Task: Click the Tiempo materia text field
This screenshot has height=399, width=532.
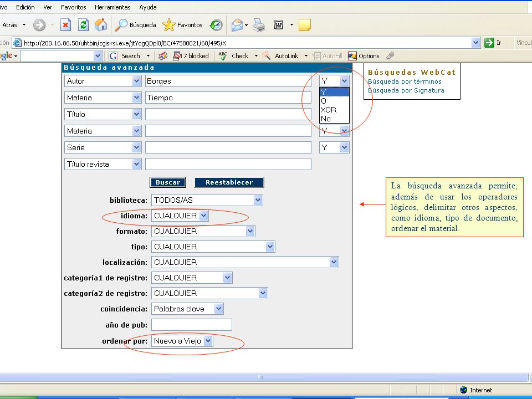Action: [x=228, y=98]
